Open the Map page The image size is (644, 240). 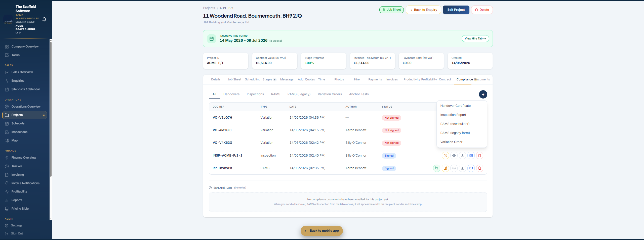tap(25, 140)
